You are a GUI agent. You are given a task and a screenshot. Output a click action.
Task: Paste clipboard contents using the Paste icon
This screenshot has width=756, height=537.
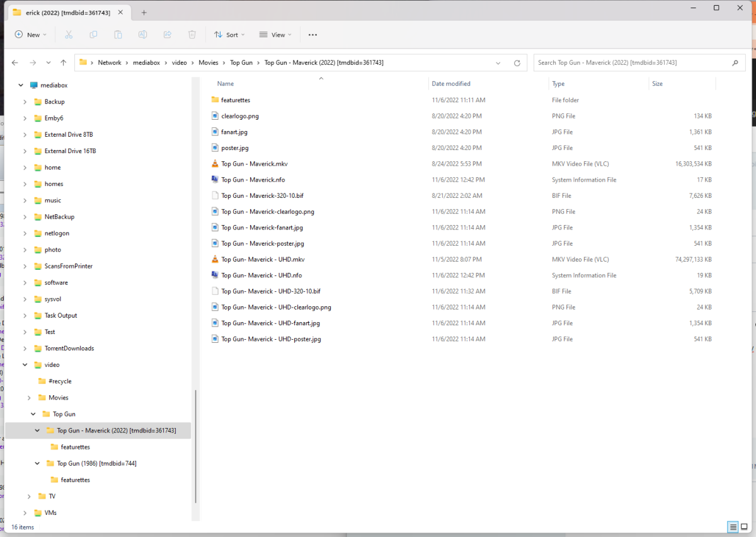point(118,35)
